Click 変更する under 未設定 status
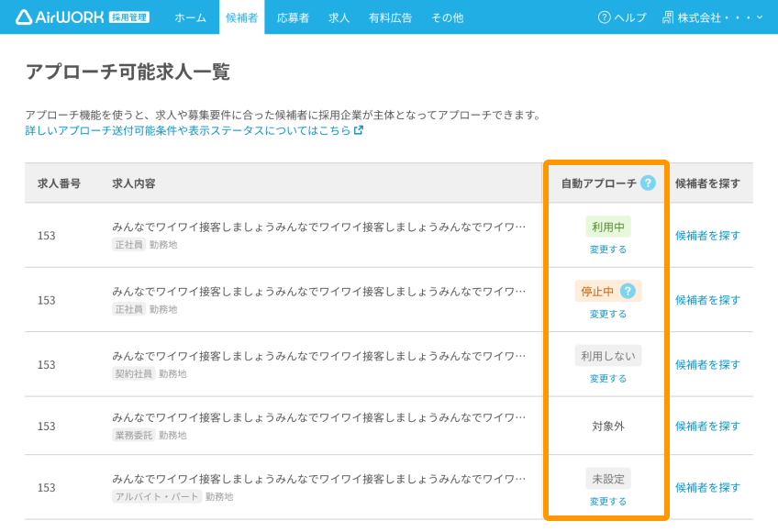This screenshot has height=532, width=778. click(x=607, y=501)
